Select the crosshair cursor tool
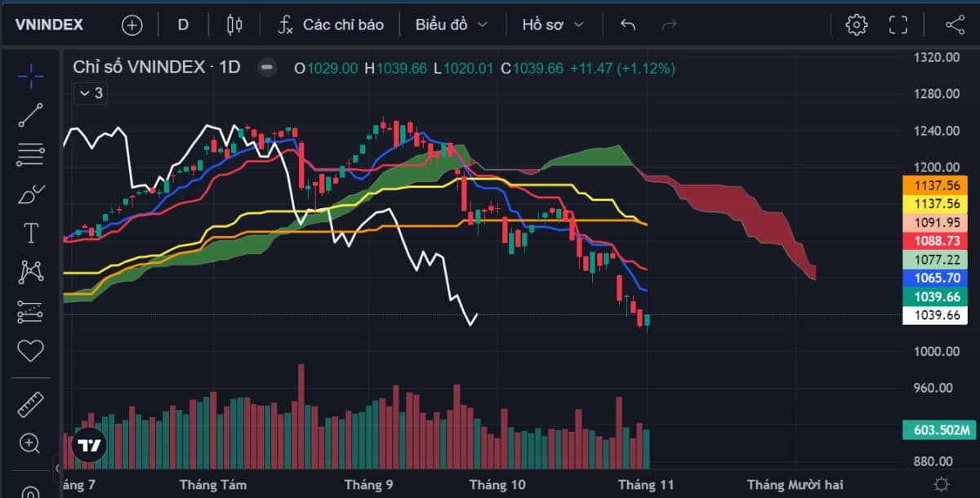Image resolution: width=980 pixels, height=498 pixels. pos(30,76)
